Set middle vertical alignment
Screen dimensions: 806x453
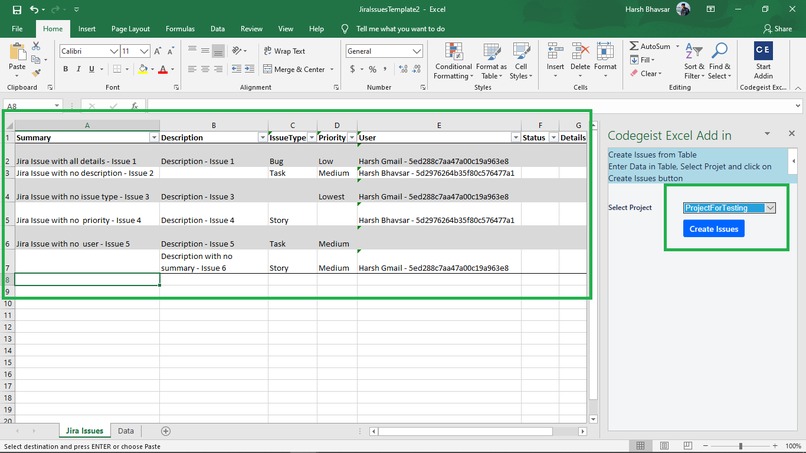205,50
